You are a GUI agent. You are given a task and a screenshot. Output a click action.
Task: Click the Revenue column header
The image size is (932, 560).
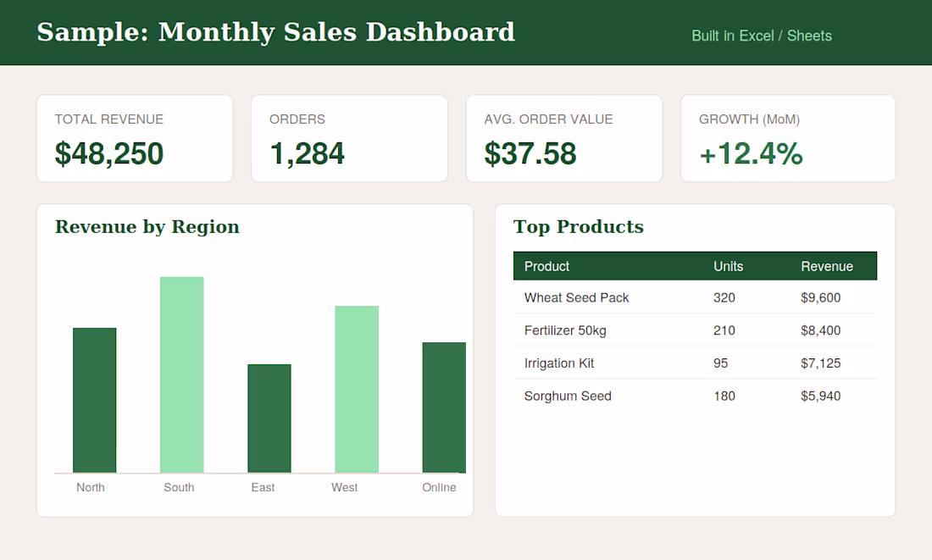(827, 266)
